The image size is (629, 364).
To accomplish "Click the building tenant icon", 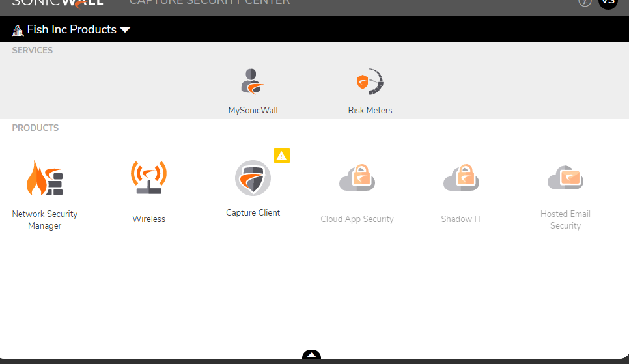I will pos(18,30).
